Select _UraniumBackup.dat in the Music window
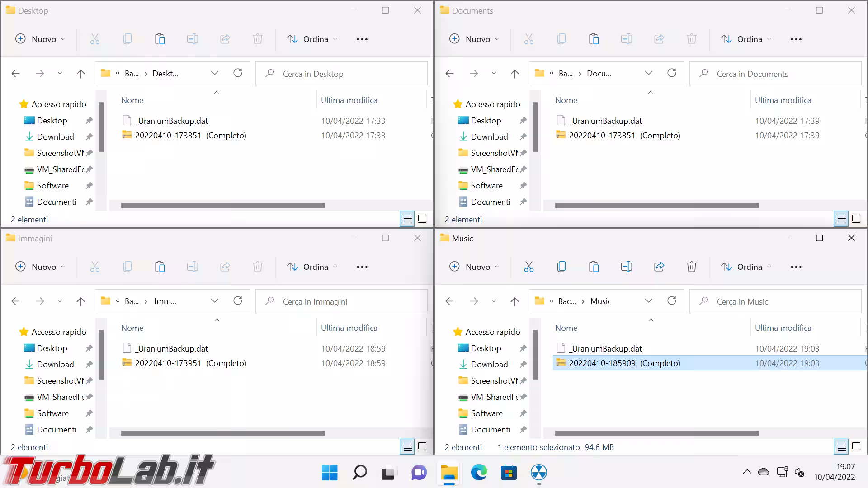 pyautogui.click(x=606, y=349)
